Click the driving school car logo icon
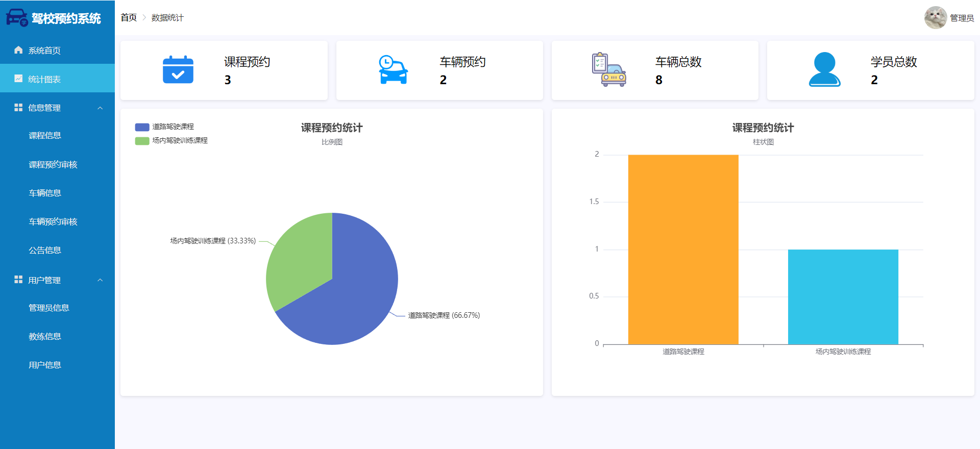This screenshot has height=449, width=980. 17,18
